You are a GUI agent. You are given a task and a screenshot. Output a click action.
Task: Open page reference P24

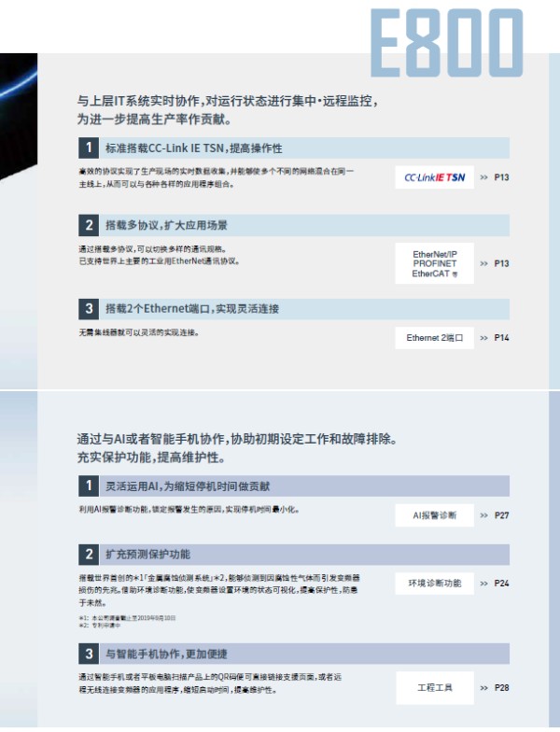(502, 584)
